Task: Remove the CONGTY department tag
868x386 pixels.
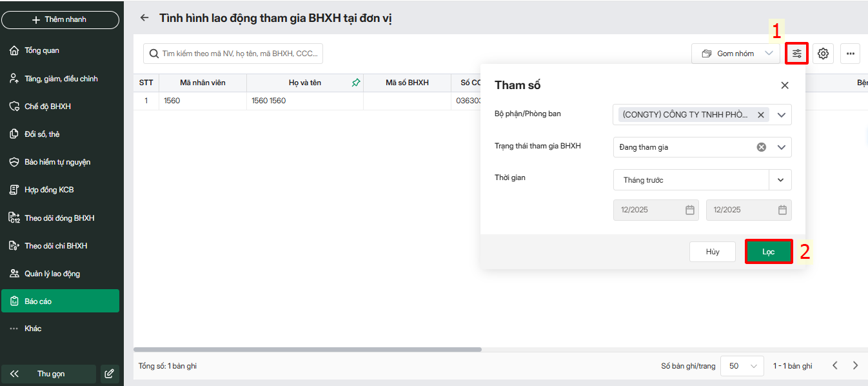Action: point(761,115)
